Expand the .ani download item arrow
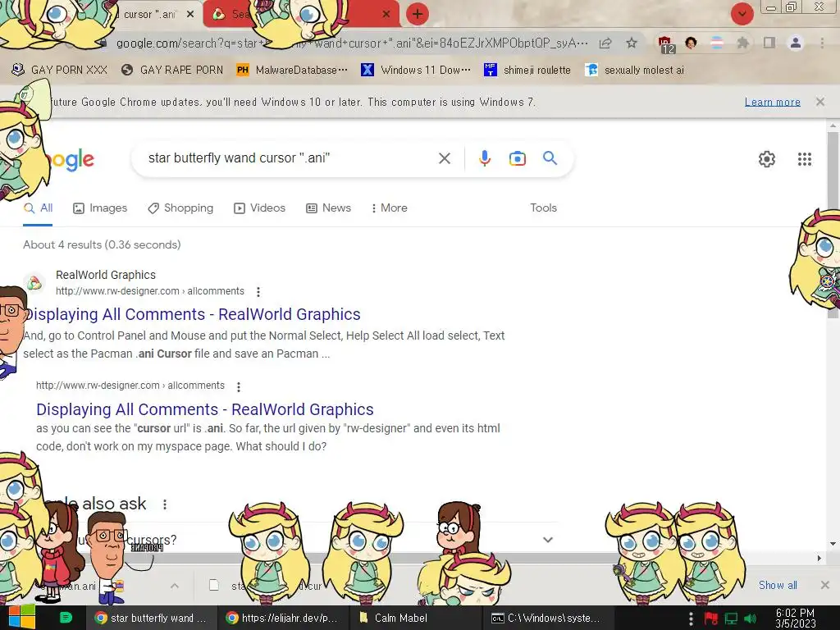 tap(175, 586)
